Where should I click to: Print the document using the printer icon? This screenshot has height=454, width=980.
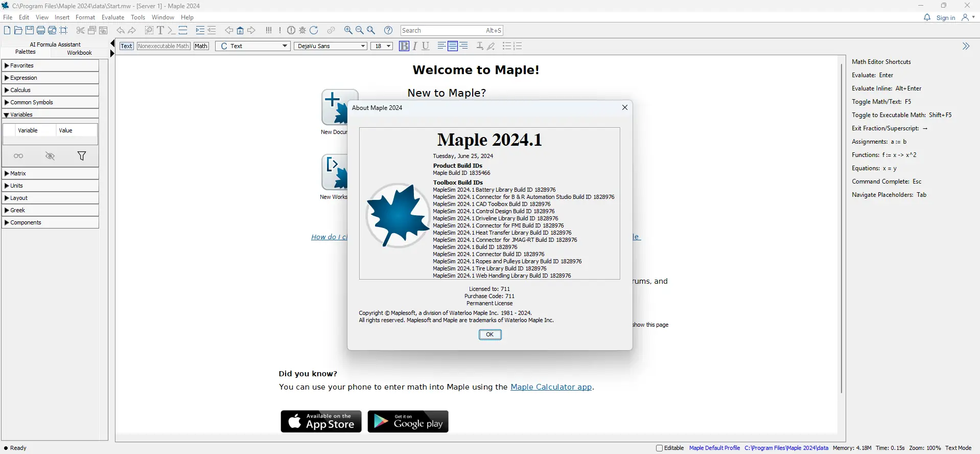click(41, 30)
